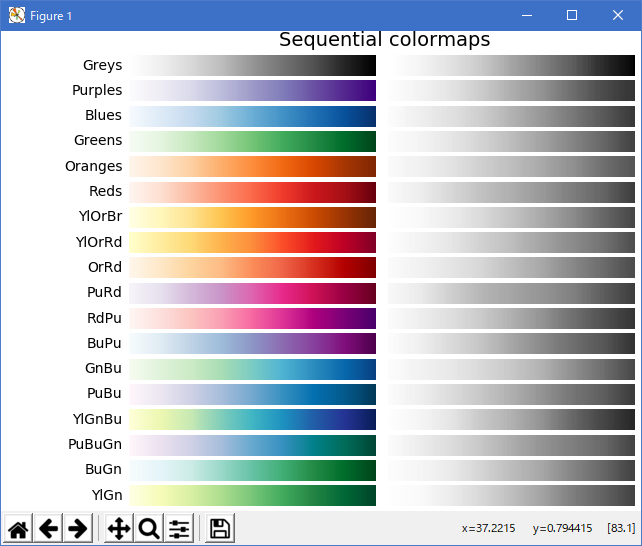
Task: Click the PuBu color gradient bar
Action: 253,394
